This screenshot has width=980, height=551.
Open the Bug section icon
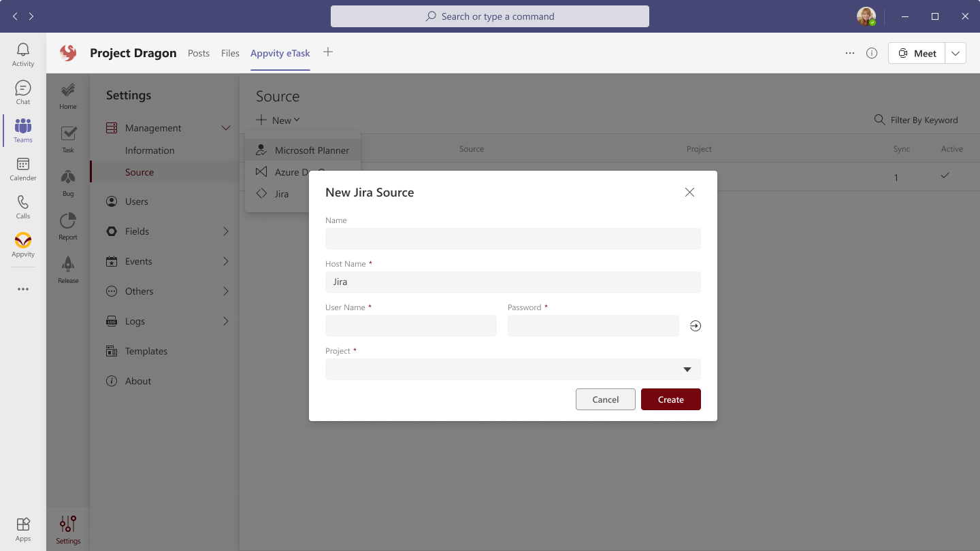tap(68, 182)
